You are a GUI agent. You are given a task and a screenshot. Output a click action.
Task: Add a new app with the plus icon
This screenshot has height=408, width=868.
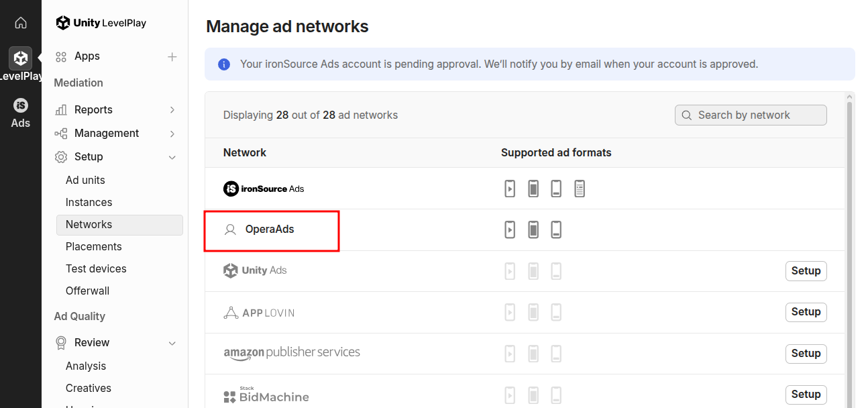tap(172, 57)
